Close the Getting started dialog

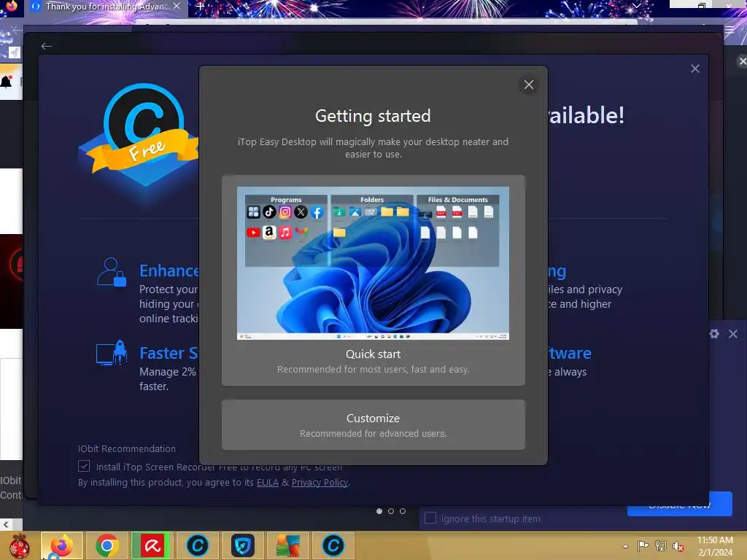[528, 85]
